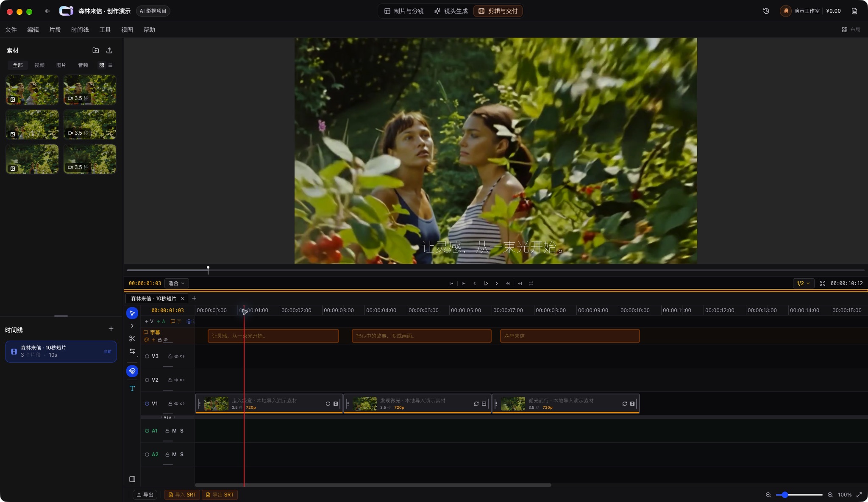Click the upload icon in 素材 panel
Image resolution: width=868 pixels, height=502 pixels.
pyautogui.click(x=109, y=50)
